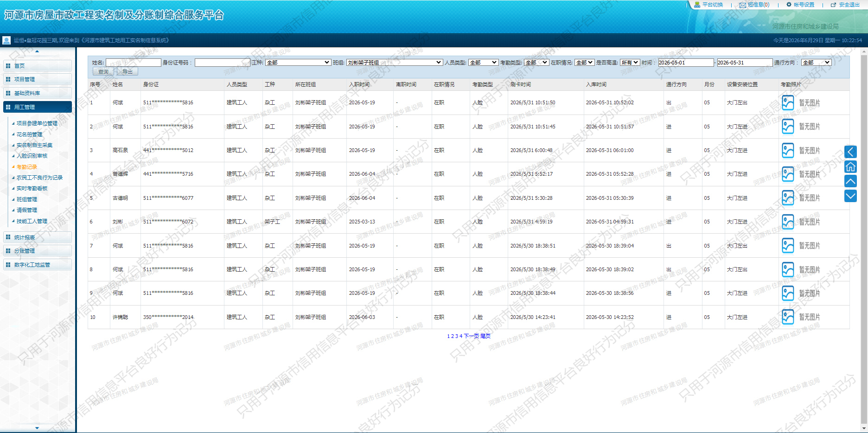Screen dimensions: 868x433
Task: Open photo icon for row 3 高石泉
Action: 788,150
